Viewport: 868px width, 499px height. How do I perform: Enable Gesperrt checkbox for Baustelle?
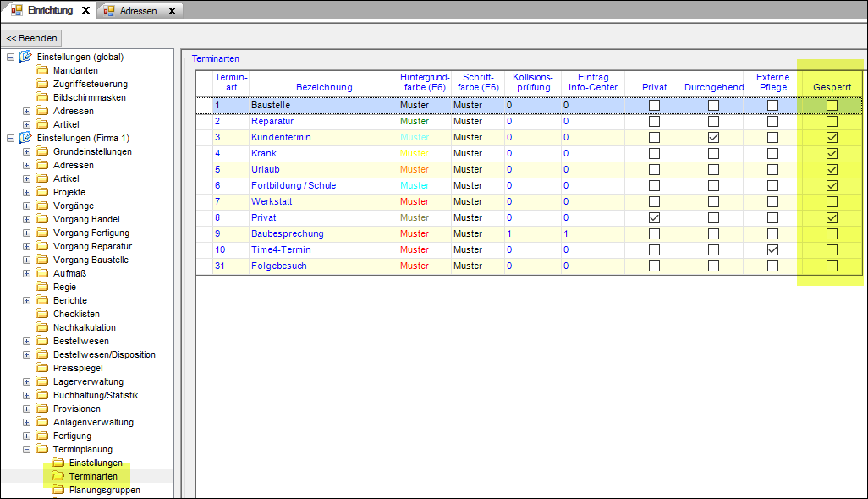click(832, 106)
